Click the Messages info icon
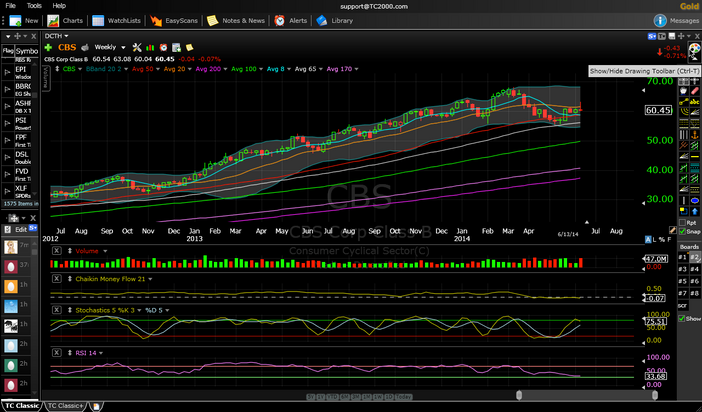702x412 pixels. 660,21
